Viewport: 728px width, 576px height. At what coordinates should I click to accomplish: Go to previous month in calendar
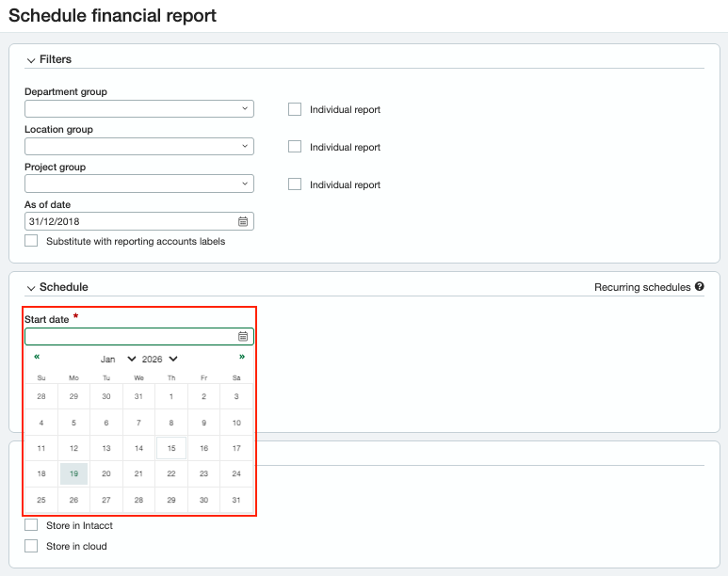point(37,358)
